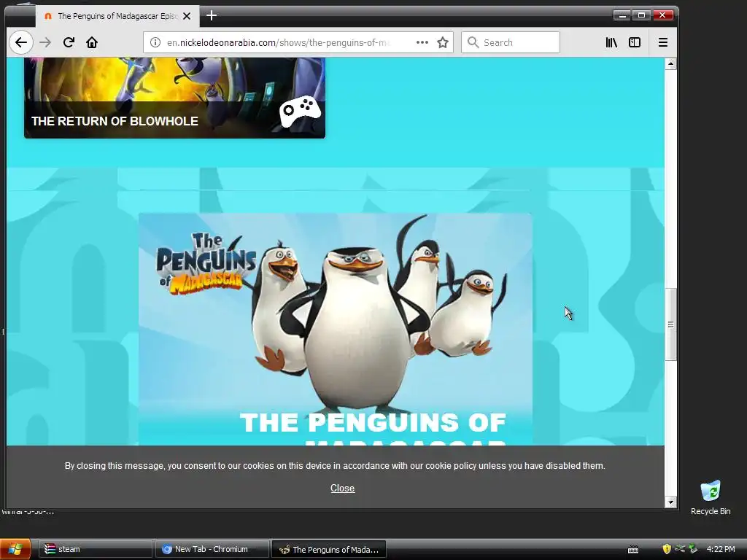
Task: Reload the current page
Action: tap(69, 42)
